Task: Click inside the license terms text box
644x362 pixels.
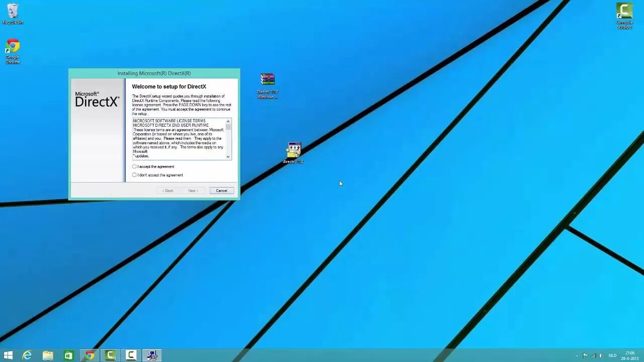Action: click(179, 139)
